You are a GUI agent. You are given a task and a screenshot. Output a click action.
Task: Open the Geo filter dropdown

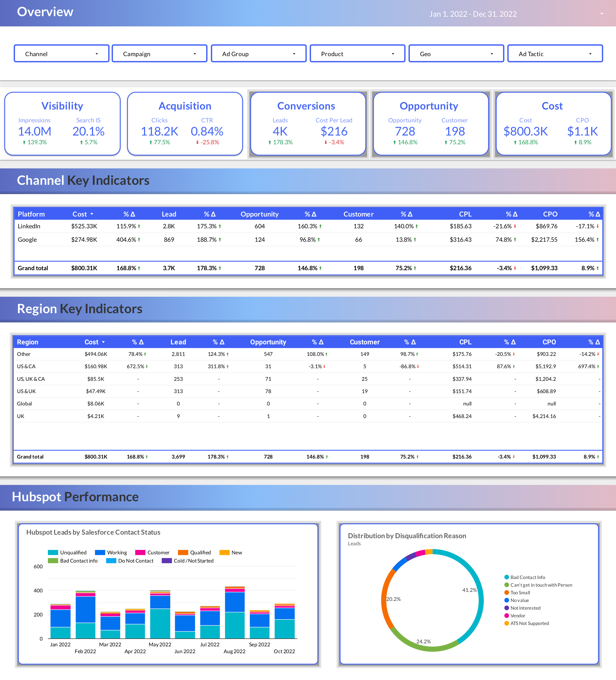click(491, 53)
